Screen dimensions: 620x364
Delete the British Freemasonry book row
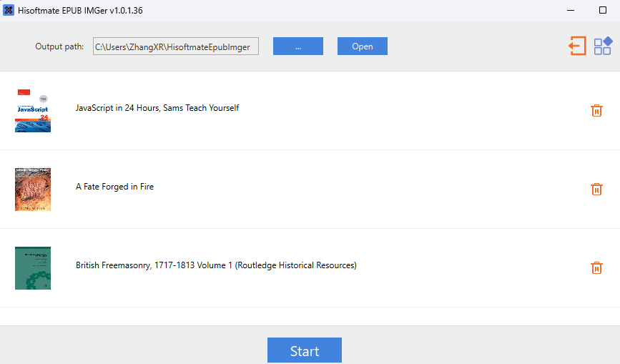tap(596, 268)
